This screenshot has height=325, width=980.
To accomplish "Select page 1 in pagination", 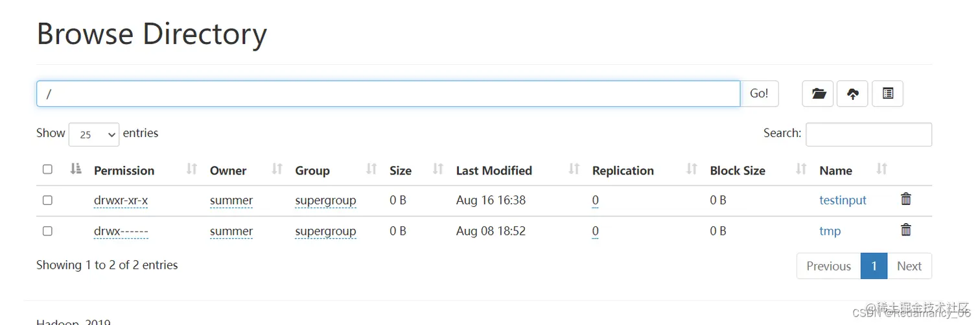I will point(874,266).
